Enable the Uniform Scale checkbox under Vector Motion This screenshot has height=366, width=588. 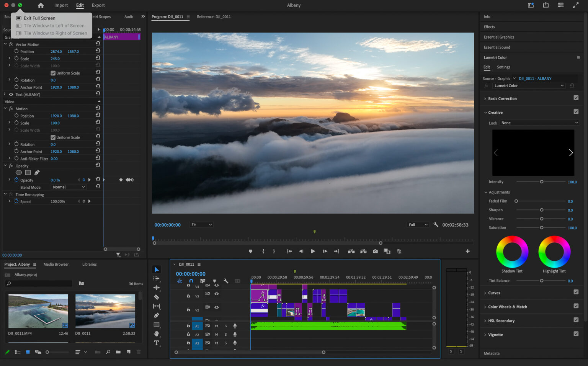point(53,73)
